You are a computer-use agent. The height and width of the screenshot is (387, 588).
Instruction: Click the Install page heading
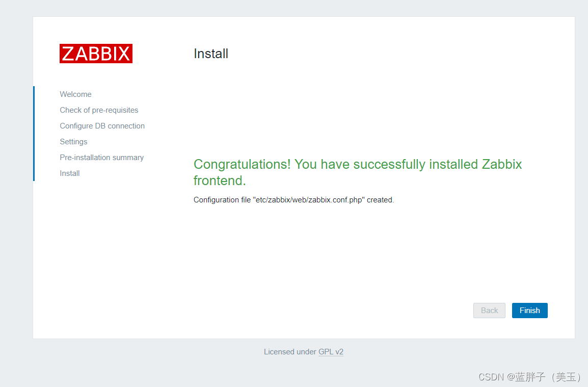point(211,54)
